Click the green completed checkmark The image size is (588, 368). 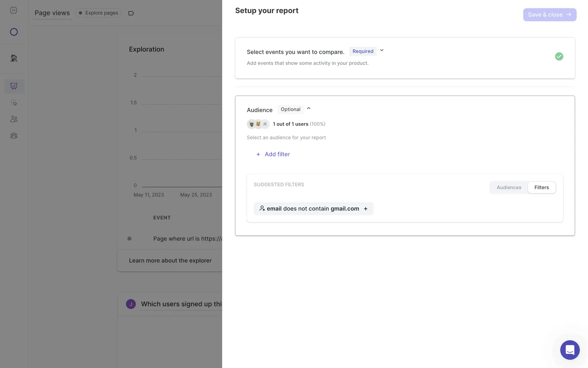point(559,56)
